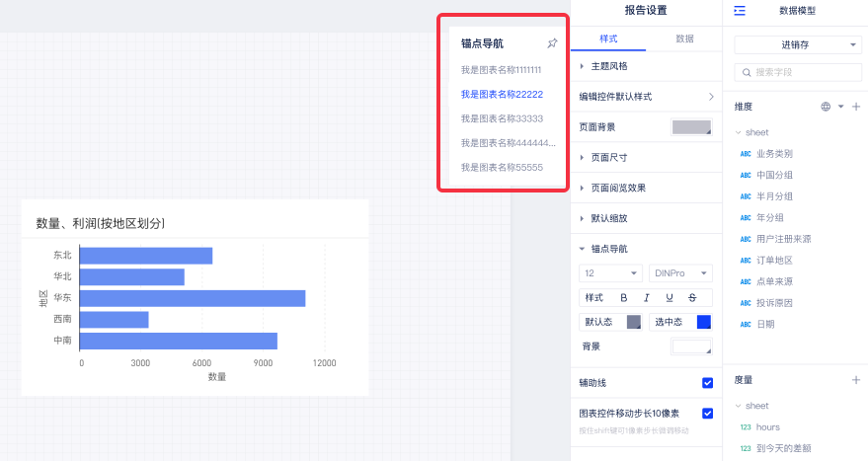Switch to the 数据 tab
The image size is (868, 461).
[683, 38]
